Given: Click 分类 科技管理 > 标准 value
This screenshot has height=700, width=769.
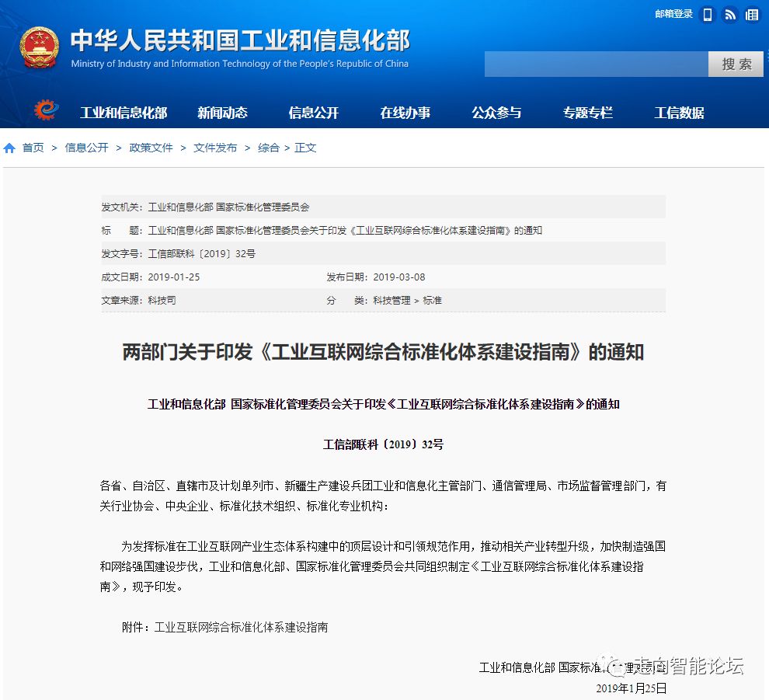Looking at the screenshot, I should coord(407,300).
